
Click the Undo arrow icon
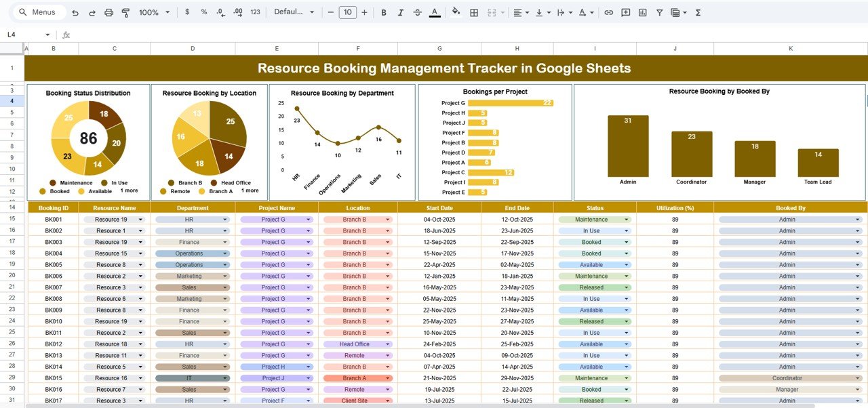(75, 12)
